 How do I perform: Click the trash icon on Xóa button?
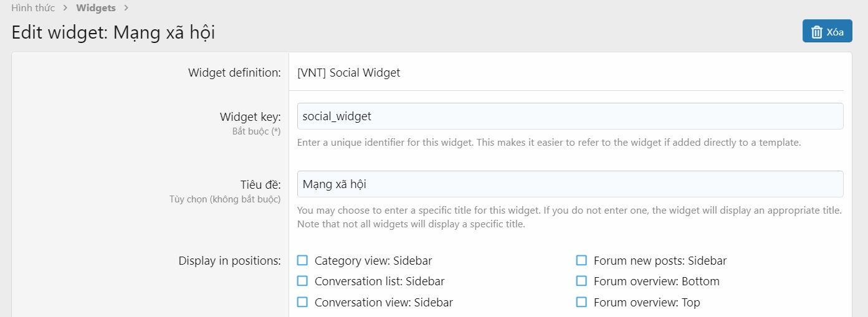tap(817, 32)
